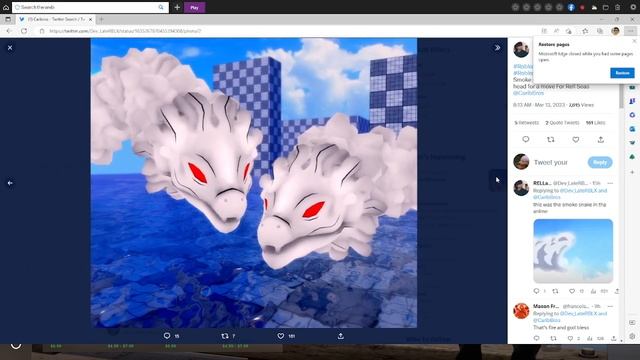This screenshot has height=360, width=640.
Task: Like the RELLa comment
Action: pyautogui.click(x=572, y=291)
